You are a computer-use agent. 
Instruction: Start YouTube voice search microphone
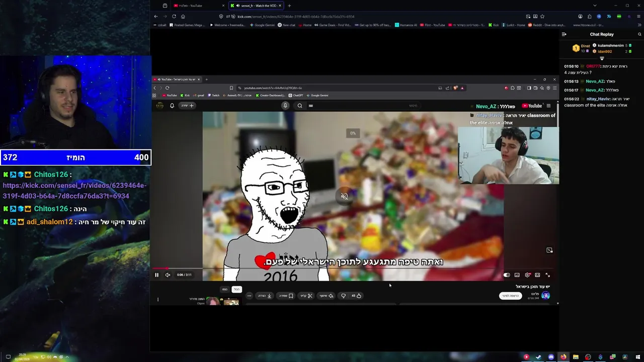click(x=285, y=106)
